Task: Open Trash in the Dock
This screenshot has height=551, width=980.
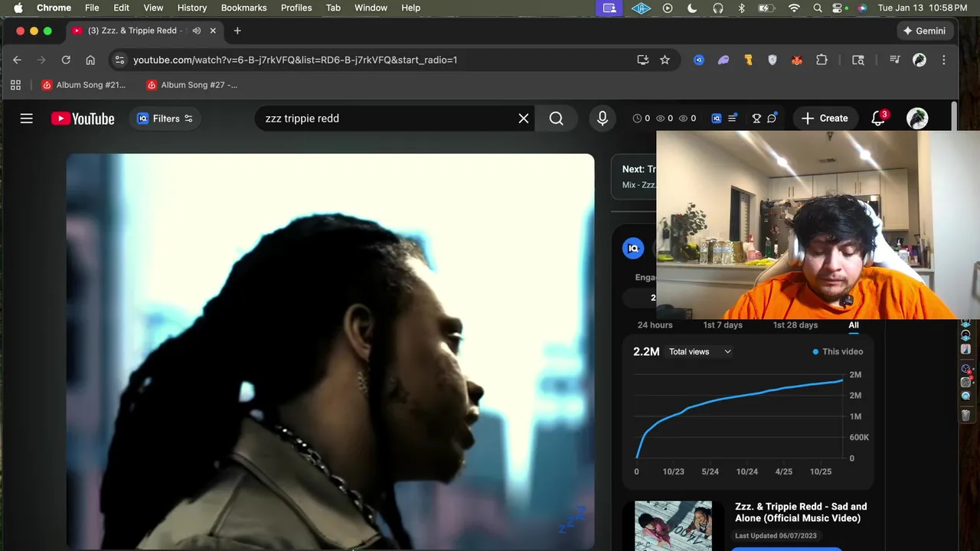Action: [965, 416]
